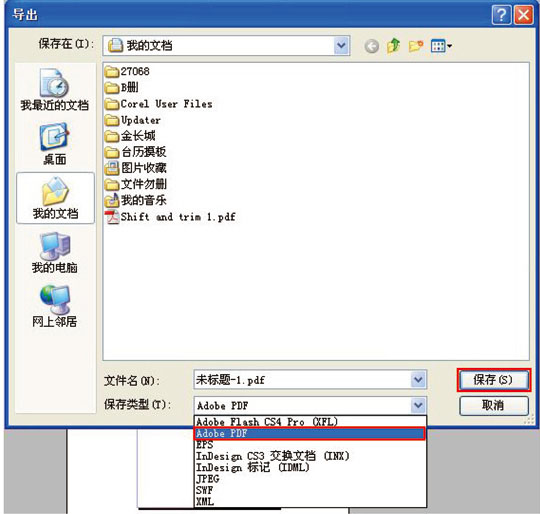The height and width of the screenshot is (514, 540).
Task: Click 我的文档 in the sidebar
Action: [55, 198]
